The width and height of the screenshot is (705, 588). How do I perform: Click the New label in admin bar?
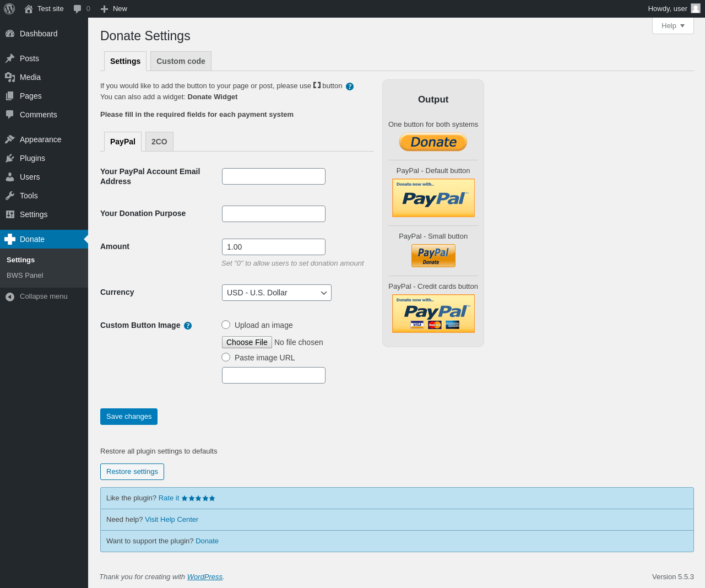(x=120, y=9)
